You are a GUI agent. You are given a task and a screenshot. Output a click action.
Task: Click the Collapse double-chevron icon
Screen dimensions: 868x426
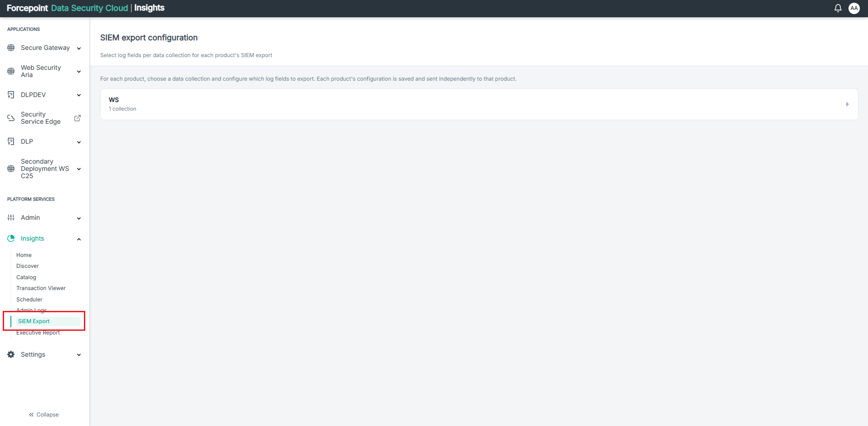click(x=31, y=415)
